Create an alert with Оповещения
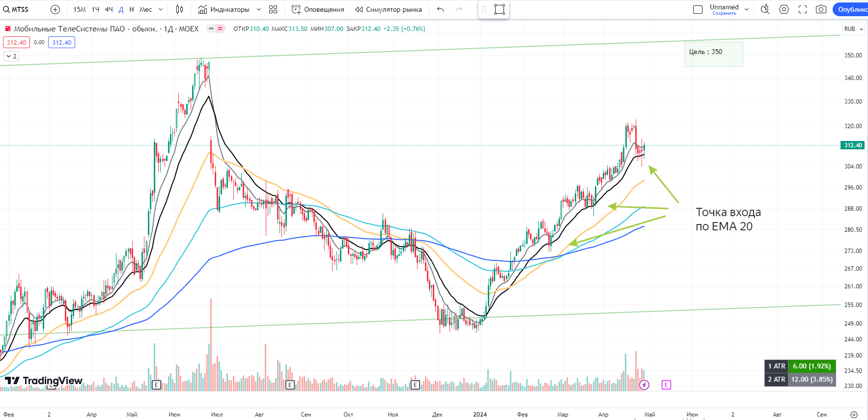 (318, 9)
